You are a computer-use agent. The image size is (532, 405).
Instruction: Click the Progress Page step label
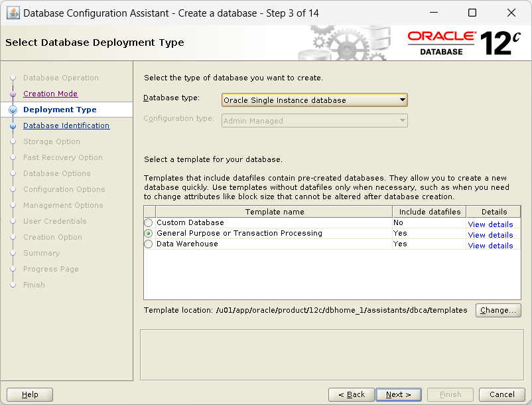pyautogui.click(x=51, y=269)
